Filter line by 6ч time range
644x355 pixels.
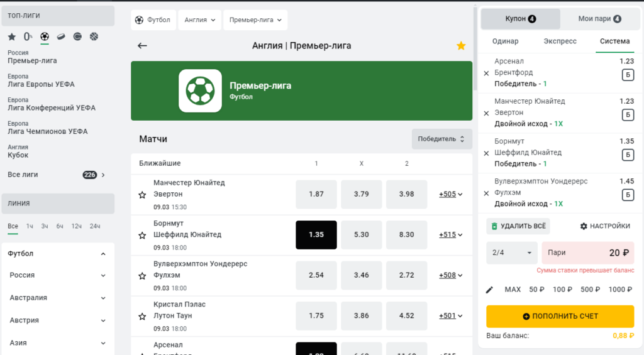click(60, 226)
